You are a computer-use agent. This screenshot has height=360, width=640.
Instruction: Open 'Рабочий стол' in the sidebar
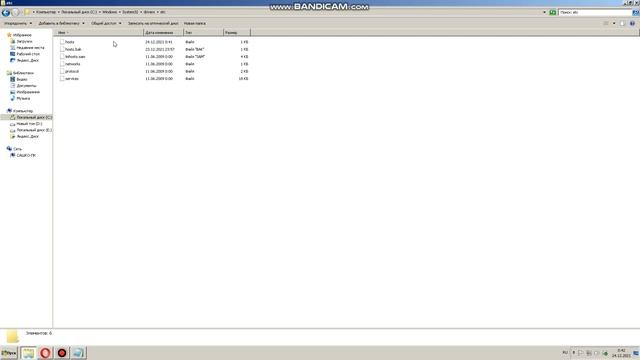point(28,54)
